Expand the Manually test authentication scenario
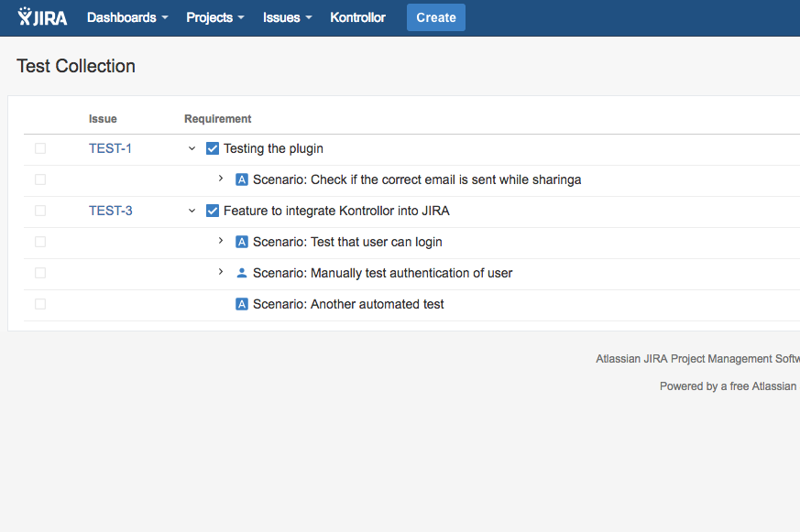The height and width of the screenshot is (532, 800). (x=221, y=272)
